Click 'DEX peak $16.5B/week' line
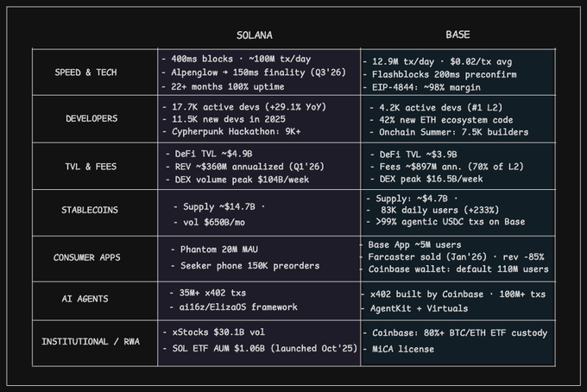Screen dimensions: 587x392 tap(426, 180)
